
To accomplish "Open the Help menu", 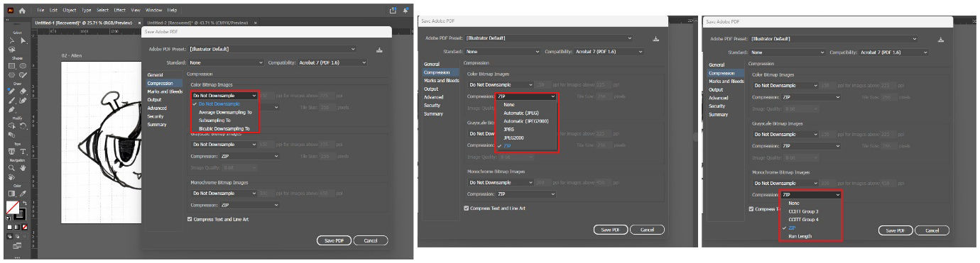I will (x=173, y=11).
